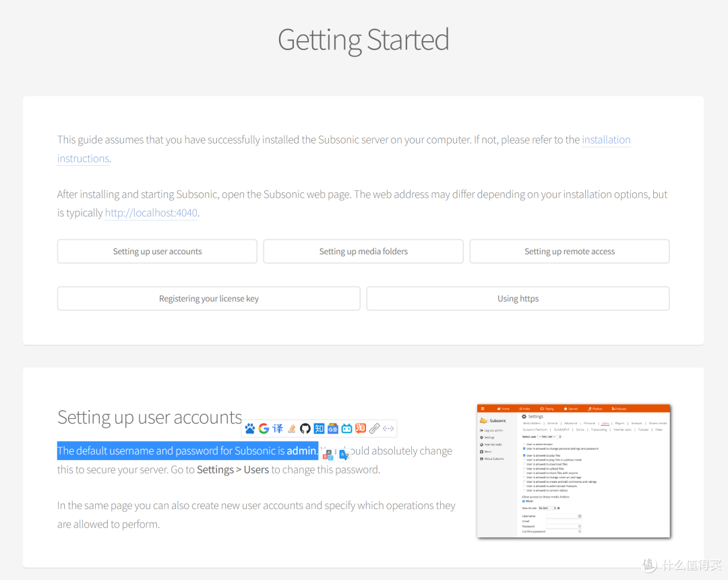Click the Google search icon in popup
This screenshot has width=728, height=580.
tap(264, 428)
